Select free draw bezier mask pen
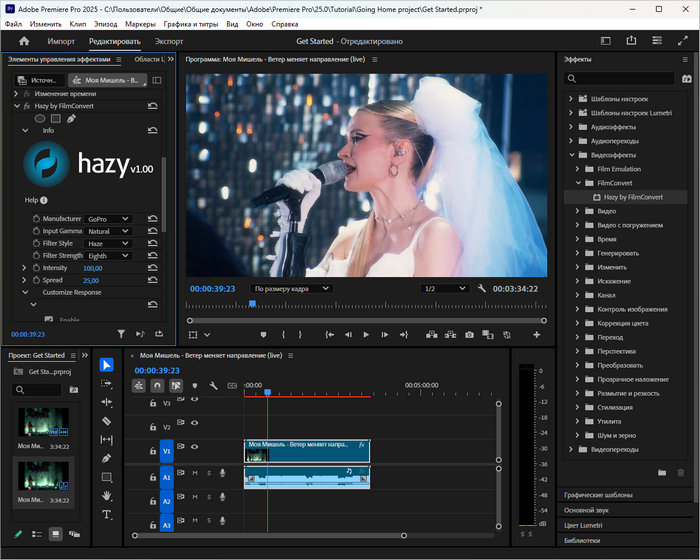Viewport: 700px width, 560px height. (71, 118)
